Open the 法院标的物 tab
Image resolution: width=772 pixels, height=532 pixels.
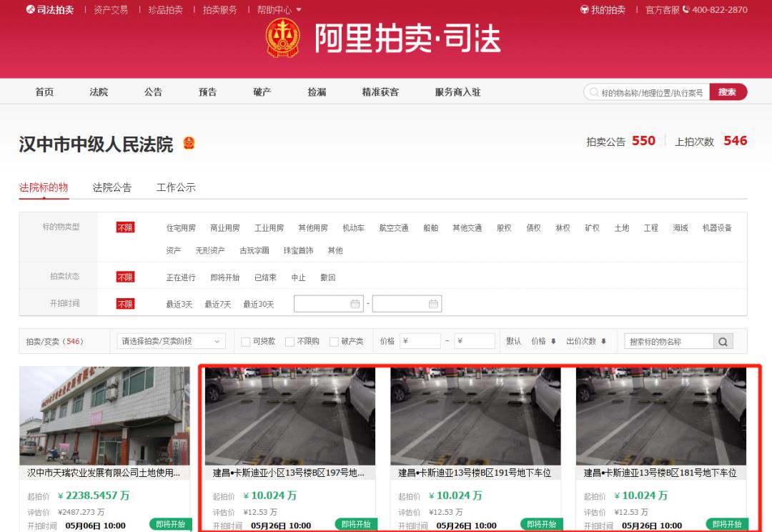click(44, 187)
